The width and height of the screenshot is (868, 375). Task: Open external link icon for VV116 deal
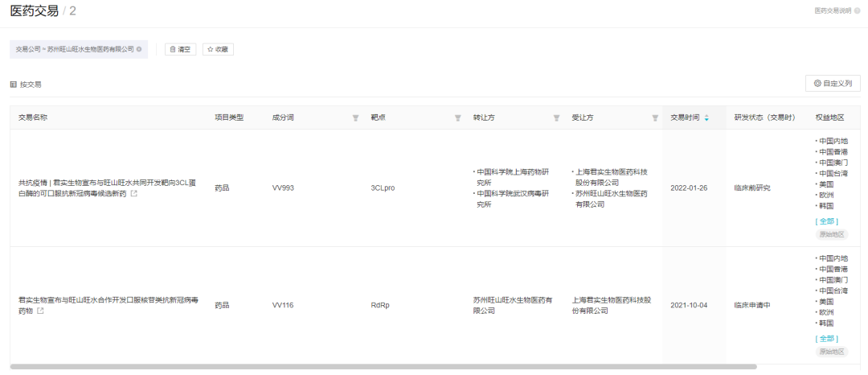40,311
